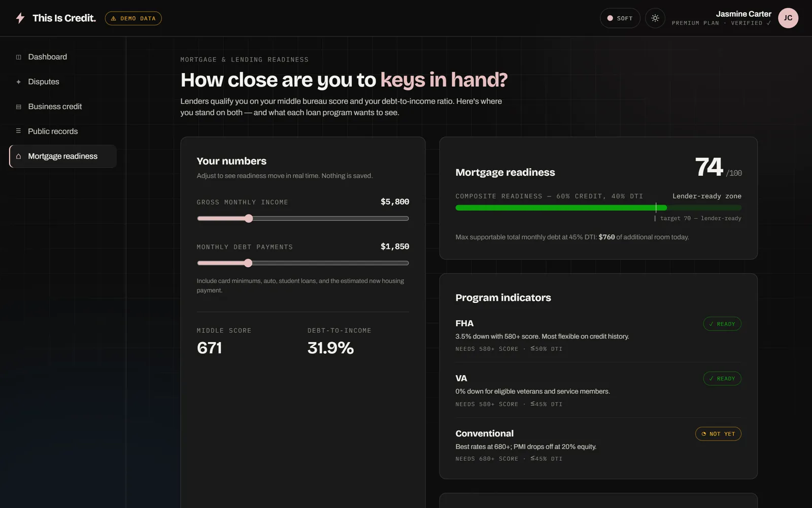Open the Dashboard page
Viewport: 812px width, 508px height.
63,57
